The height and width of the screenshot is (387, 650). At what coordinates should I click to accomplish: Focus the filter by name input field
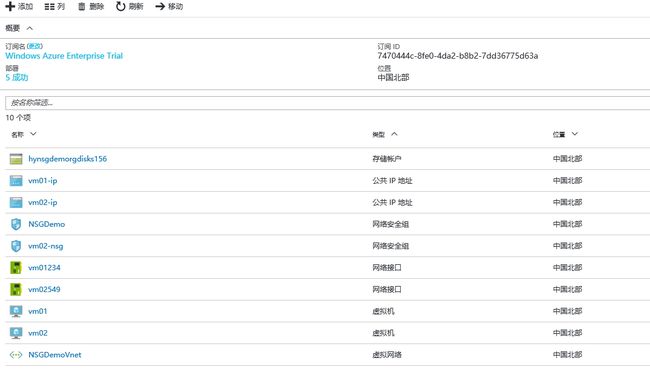tap(327, 103)
